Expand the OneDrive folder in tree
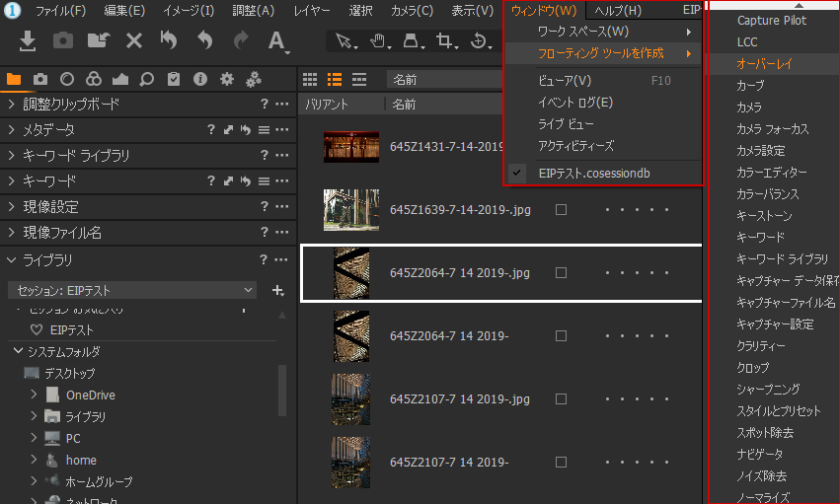 point(35,395)
